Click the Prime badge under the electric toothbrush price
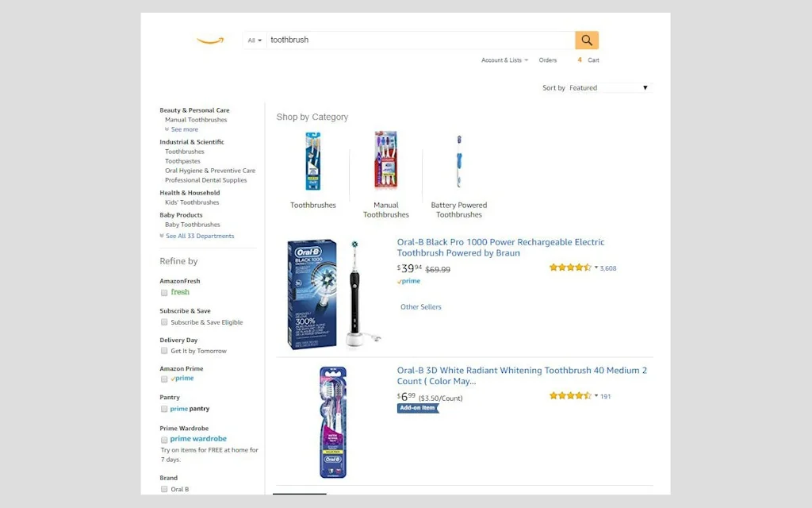Viewport: 812px width, 508px height. pyautogui.click(x=408, y=281)
